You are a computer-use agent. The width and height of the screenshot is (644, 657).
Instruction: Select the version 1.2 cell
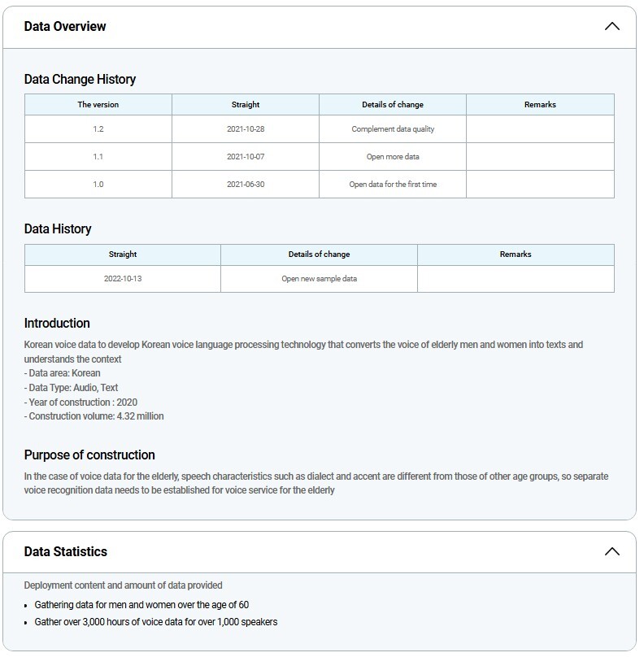click(x=98, y=129)
